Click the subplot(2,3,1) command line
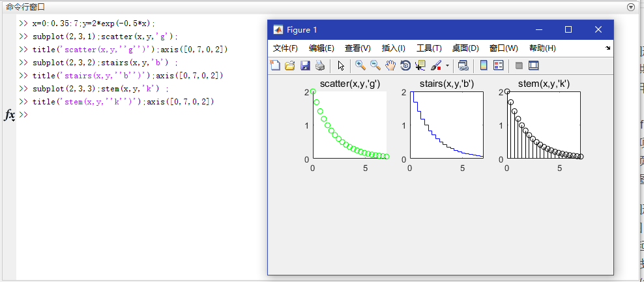Screen dimensions: 644x282 tap(98, 36)
